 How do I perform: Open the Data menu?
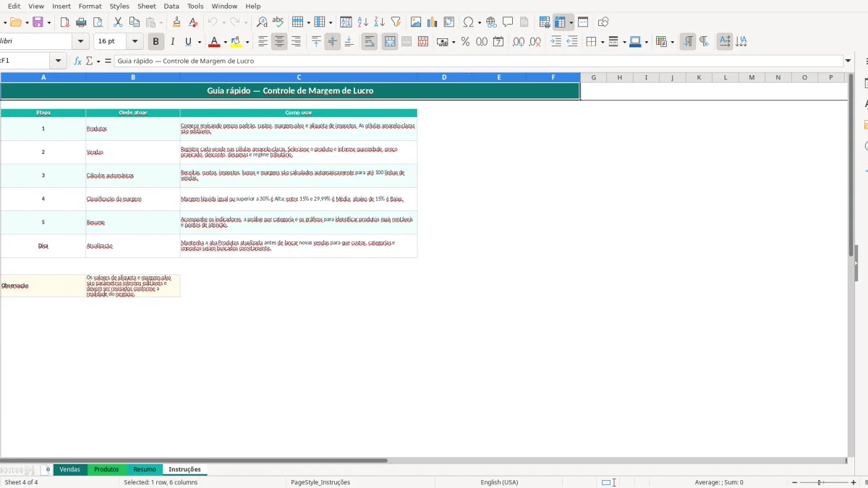click(x=171, y=6)
